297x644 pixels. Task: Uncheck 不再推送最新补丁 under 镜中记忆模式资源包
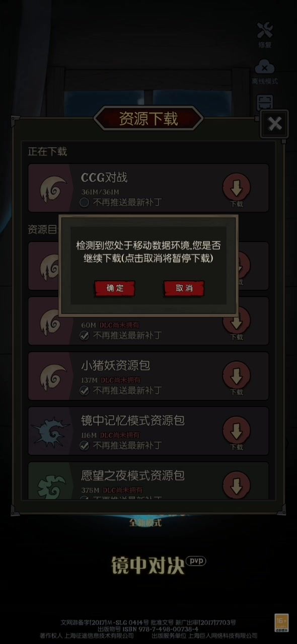pos(85,445)
